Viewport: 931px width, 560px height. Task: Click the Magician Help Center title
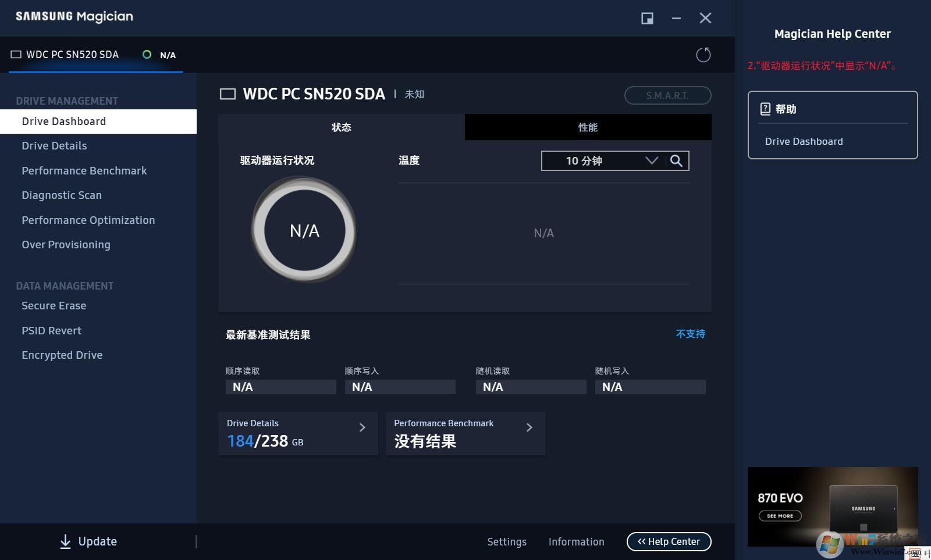(833, 34)
